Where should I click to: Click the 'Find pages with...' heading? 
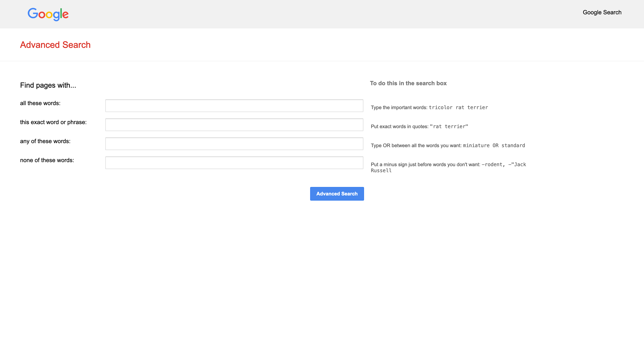click(x=48, y=85)
